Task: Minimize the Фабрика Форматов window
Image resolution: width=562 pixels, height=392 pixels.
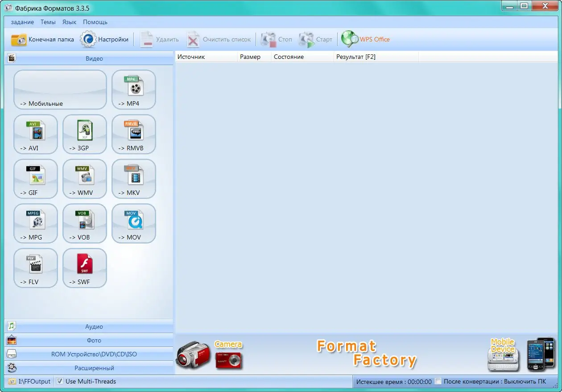Action: tap(509, 6)
